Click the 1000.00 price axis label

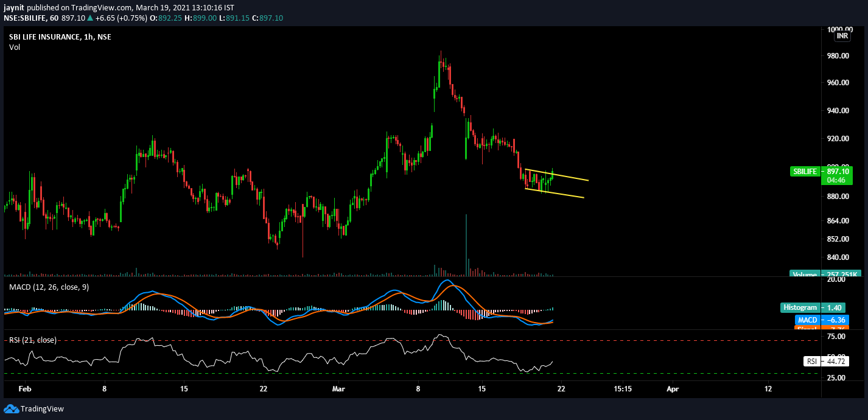(x=839, y=29)
